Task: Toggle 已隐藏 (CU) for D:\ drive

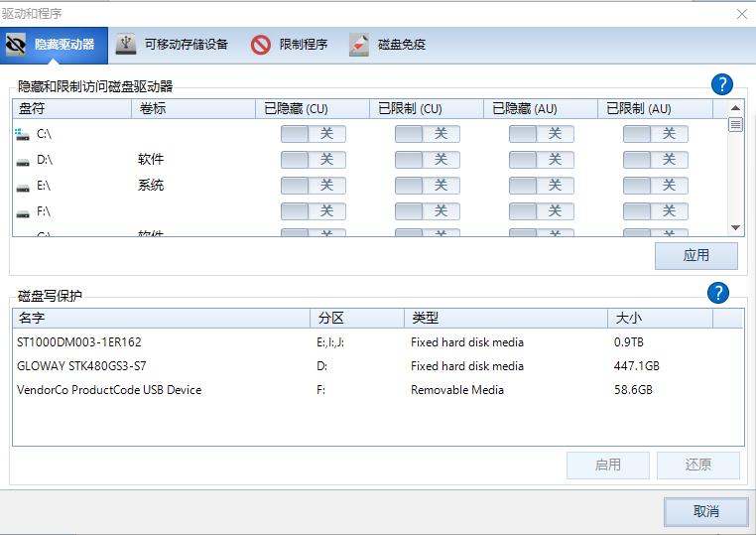Action: (314, 160)
